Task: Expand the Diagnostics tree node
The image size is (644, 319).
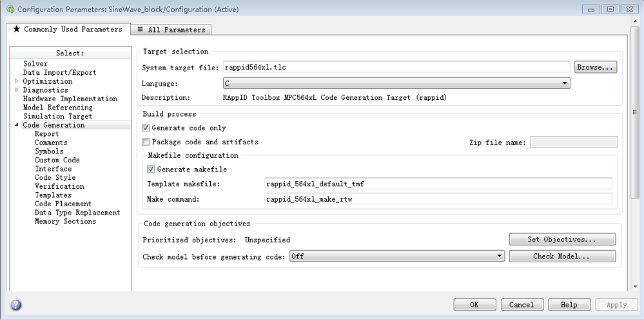Action: [x=17, y=90]
